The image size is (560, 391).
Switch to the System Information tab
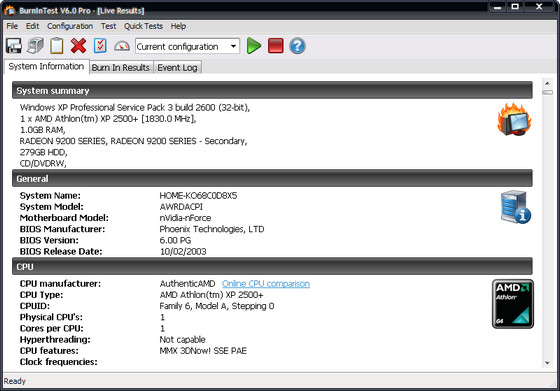coord(46,66)
